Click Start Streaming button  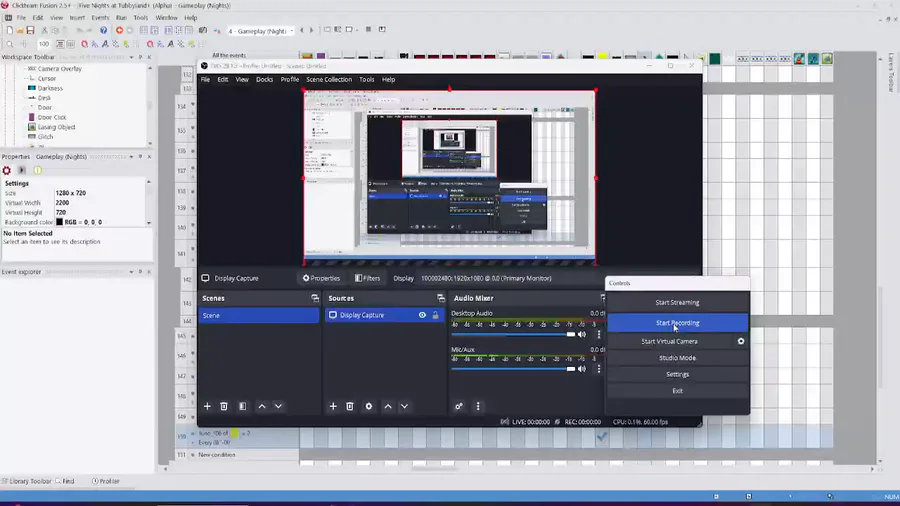(x=677, y=302)
